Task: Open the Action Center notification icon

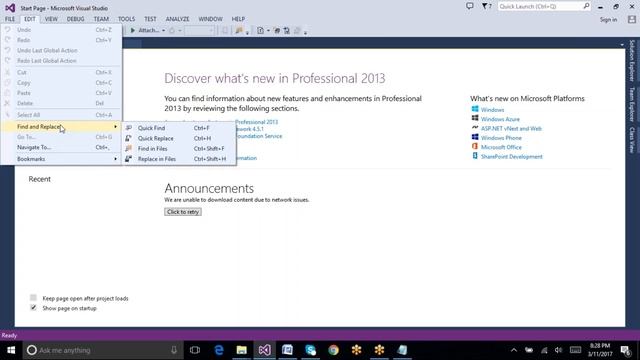Action: [x=625, y=350]
